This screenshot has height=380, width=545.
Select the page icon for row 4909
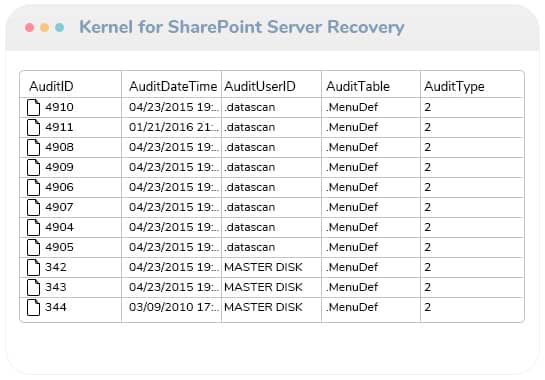tap(33, 167)
